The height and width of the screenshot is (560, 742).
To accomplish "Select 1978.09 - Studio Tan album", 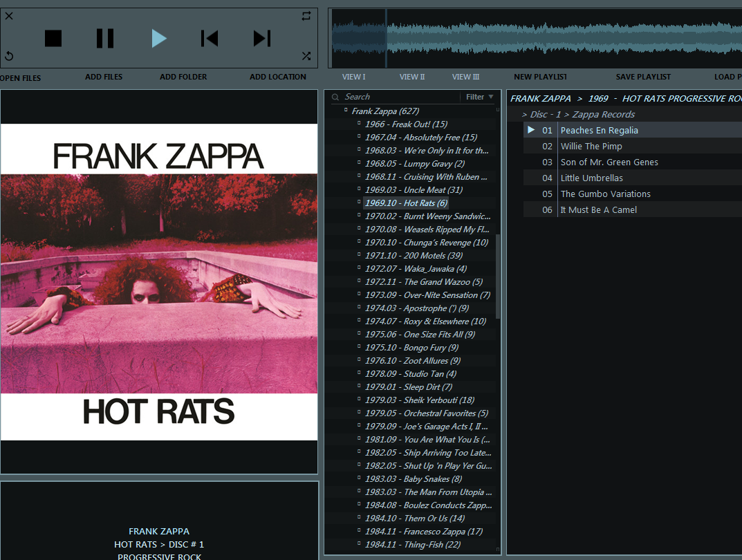I will 410,374.
